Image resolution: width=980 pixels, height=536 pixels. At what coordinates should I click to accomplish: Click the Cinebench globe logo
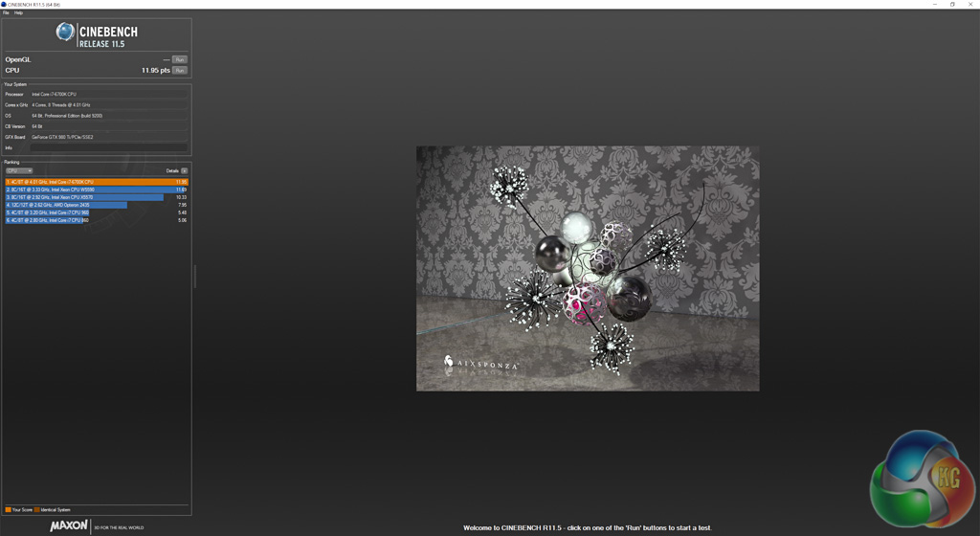65,32
